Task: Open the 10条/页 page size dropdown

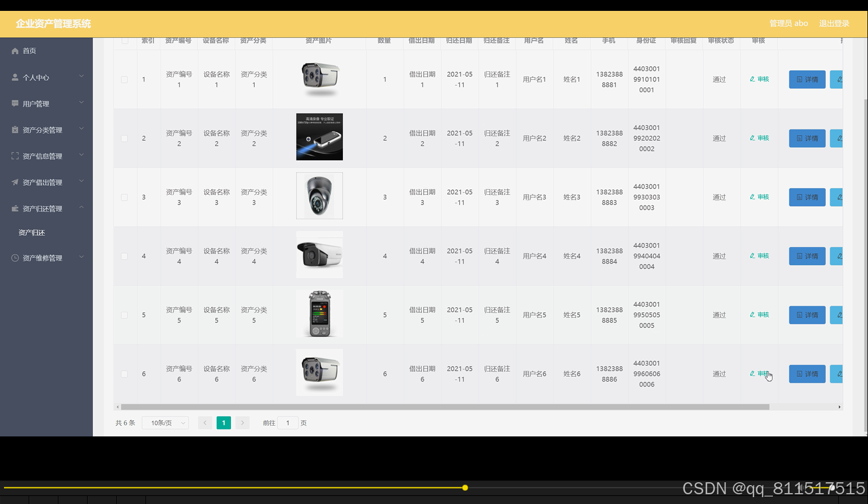Action: (165, 423)
